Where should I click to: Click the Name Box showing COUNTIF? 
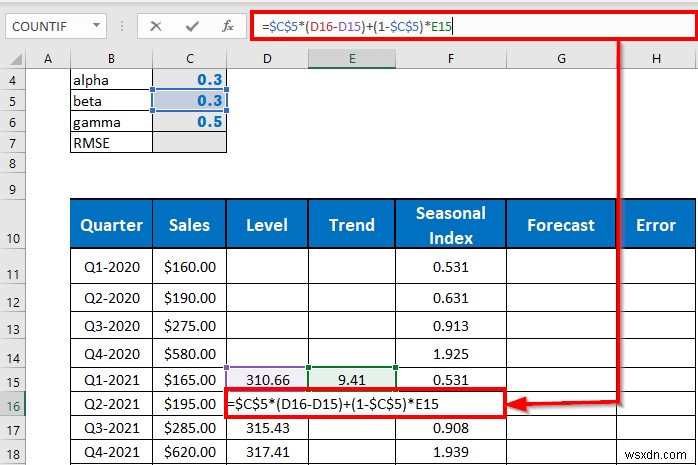(x=56, y=26)
